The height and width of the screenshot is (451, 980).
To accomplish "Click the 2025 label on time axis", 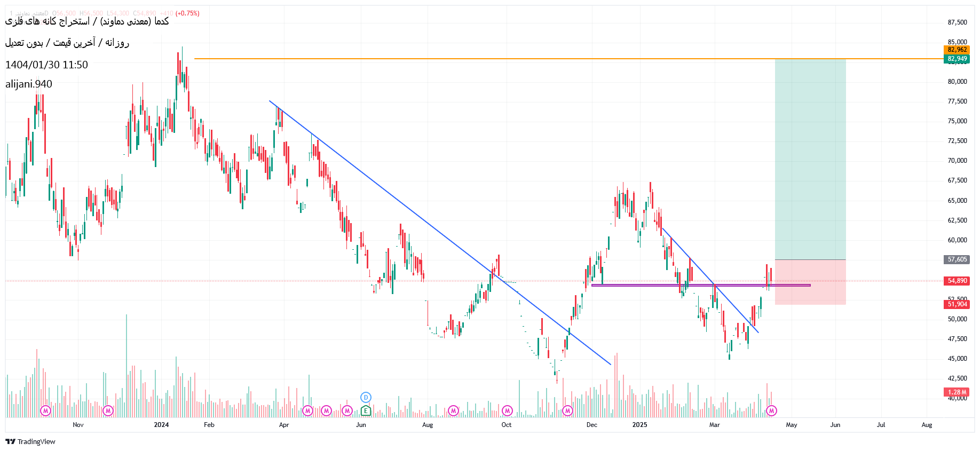I will tap(639, 425).
